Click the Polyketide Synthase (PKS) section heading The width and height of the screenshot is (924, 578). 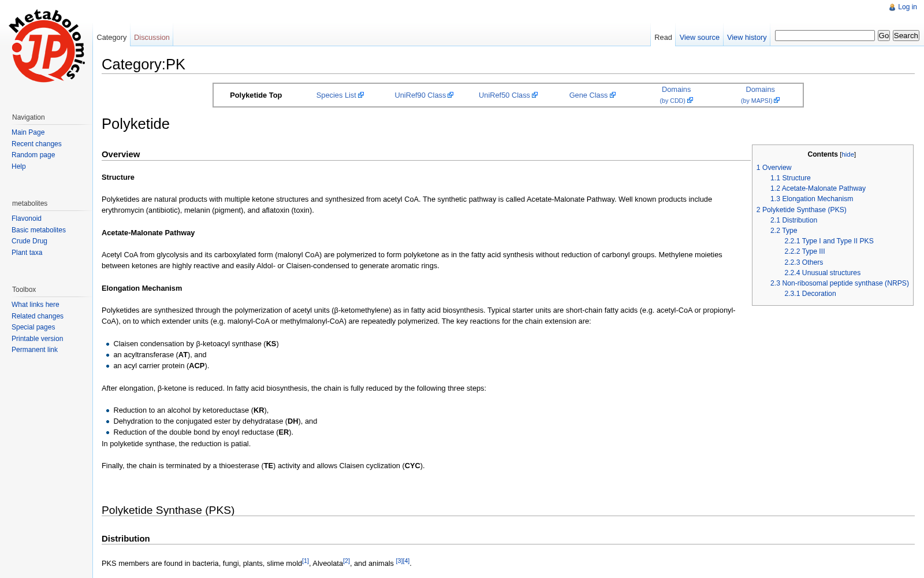(168, 510)
